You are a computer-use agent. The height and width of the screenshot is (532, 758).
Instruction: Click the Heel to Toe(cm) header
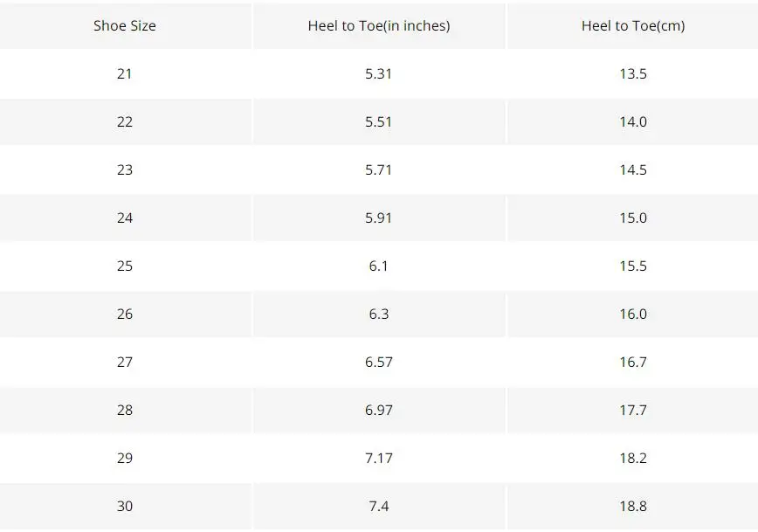(x=633, y=25)
